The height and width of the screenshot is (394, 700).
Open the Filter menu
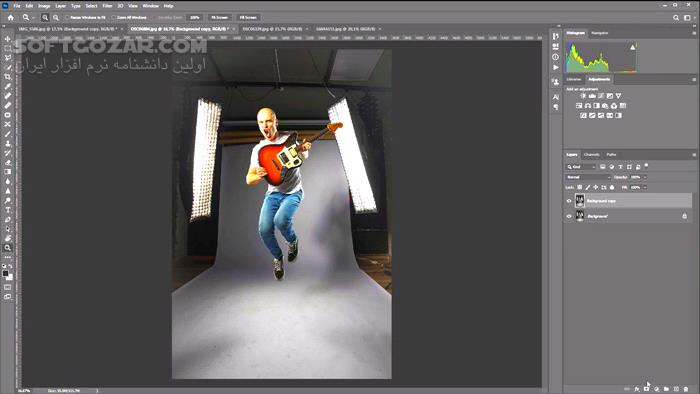tap(107, 6)
